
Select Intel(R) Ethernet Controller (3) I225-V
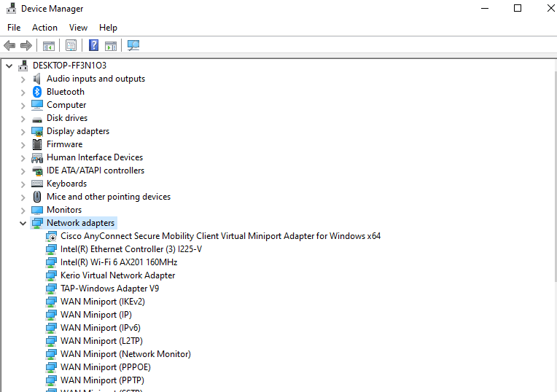point(131,249)
